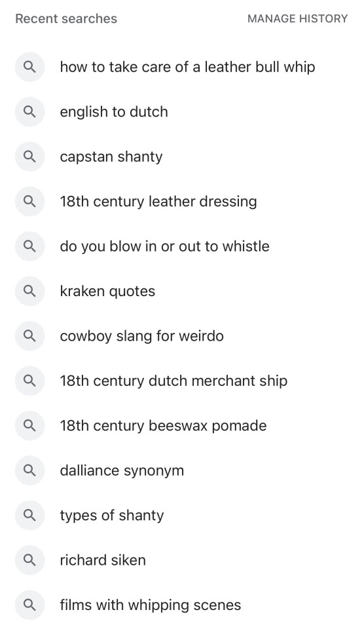Viewport: 364px width, 629px height.
Task: Select the 'richard siken' search text
Action: 103,560
